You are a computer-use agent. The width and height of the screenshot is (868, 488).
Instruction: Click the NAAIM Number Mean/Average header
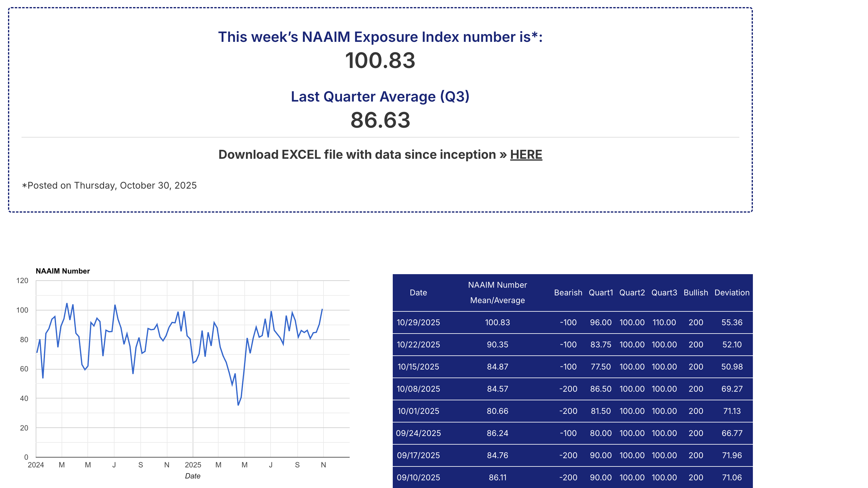pyautogui.click(x=497, y=292)
